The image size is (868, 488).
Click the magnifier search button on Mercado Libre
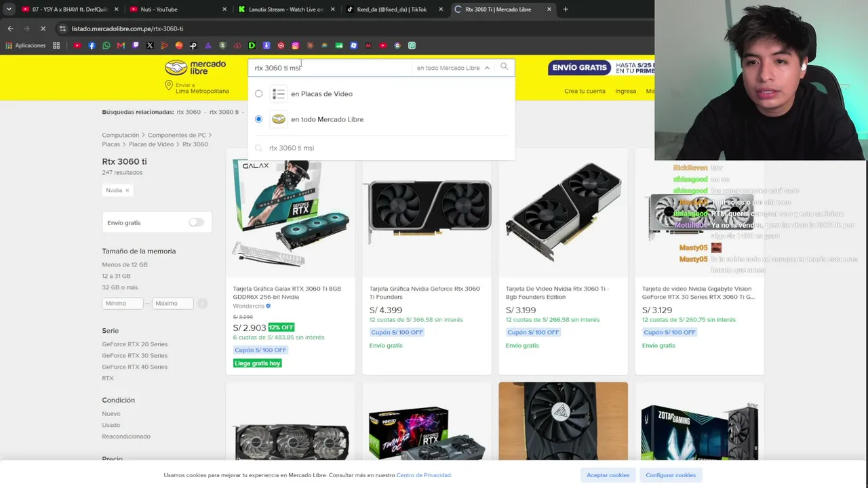504,67
